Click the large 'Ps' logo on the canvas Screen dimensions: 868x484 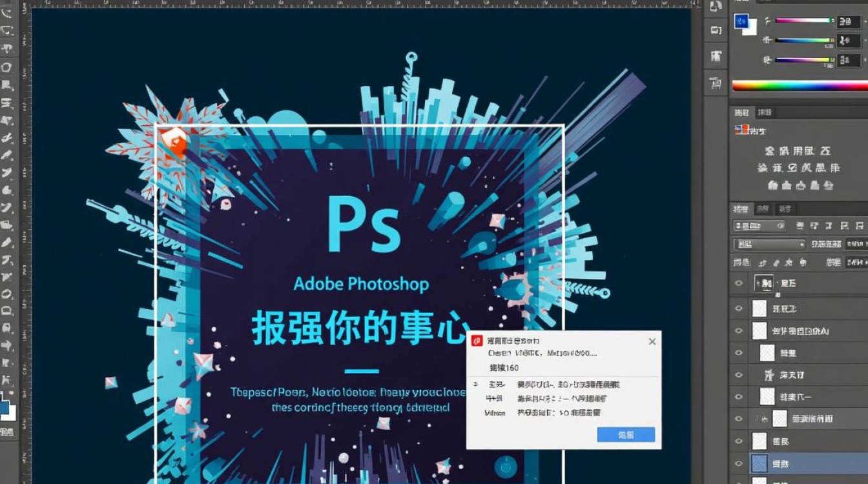pyautogui.click(x=364, y=223)
